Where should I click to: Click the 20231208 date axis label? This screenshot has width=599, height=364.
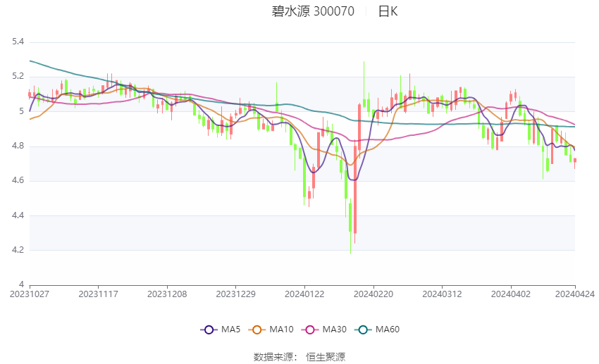click(x=167, y=294)
